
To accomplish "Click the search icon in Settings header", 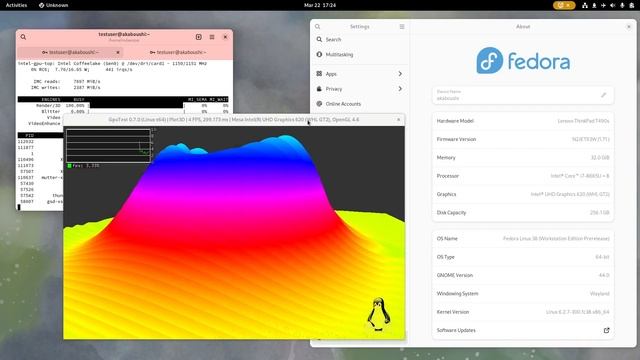I will [318, 27].
